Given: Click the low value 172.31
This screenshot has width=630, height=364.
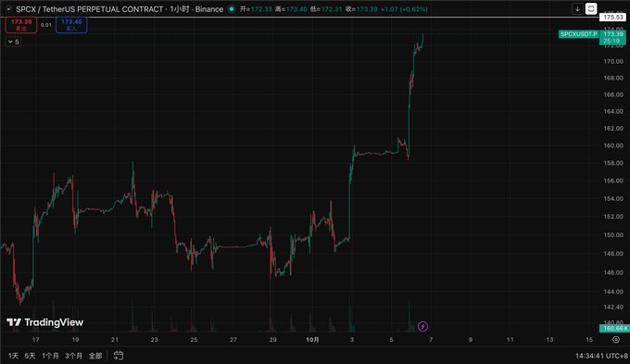Looking at the screenshot, I should click(332, 9).
